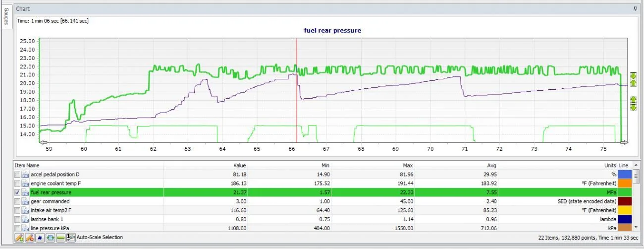
Task: Click the PID icon for intake air temp2 F
Action: coord(26,210)
